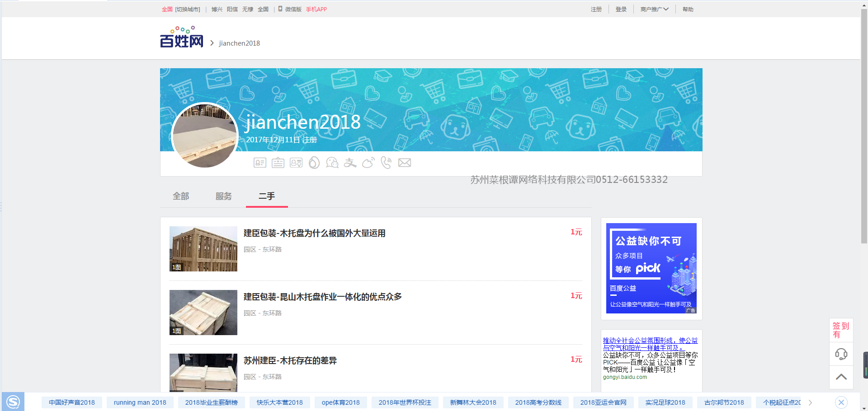Click the phone verification icon

pos(386,163)
